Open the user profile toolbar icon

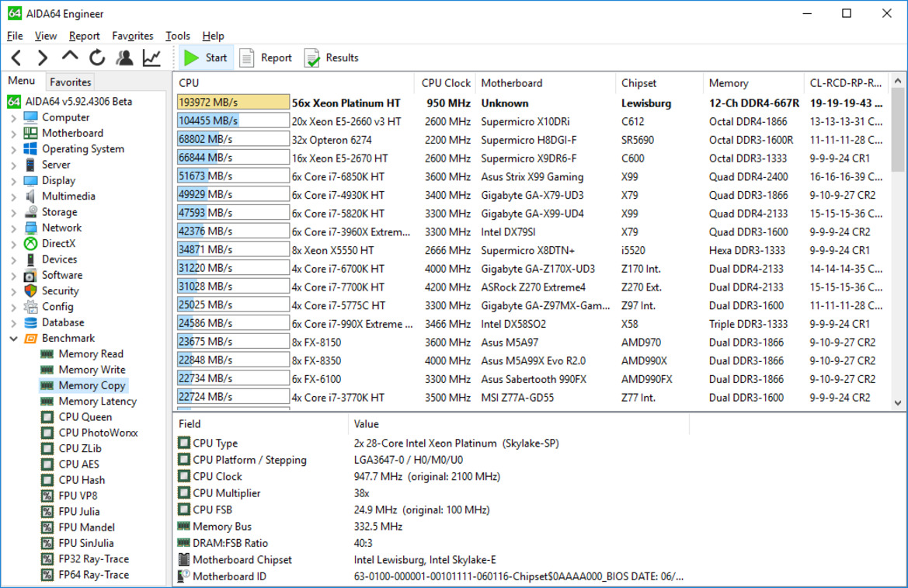[124, 57]
